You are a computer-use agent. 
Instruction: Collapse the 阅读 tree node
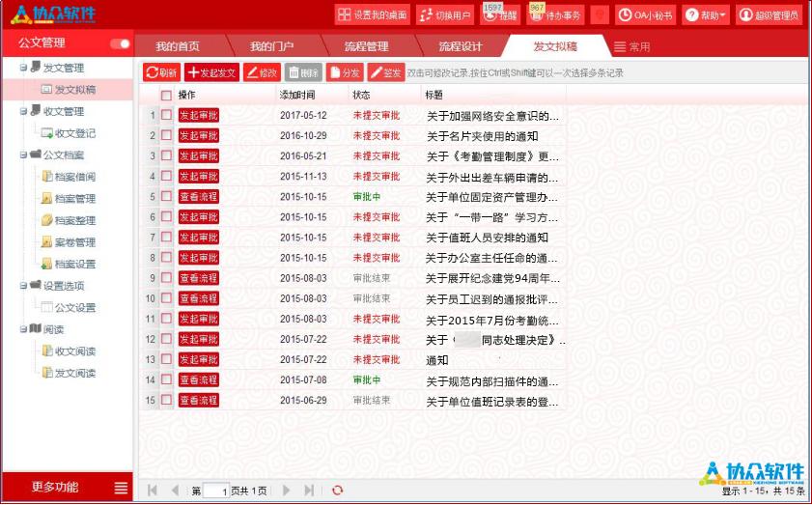tap(23, 329)
